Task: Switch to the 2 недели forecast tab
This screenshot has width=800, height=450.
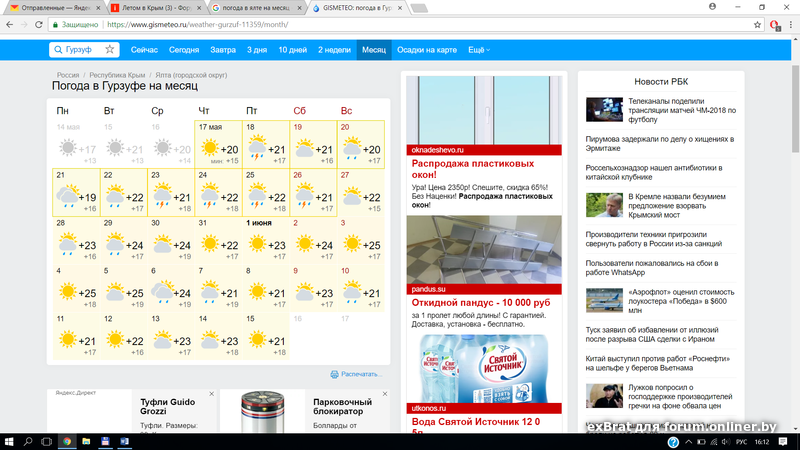Action: tap(334, 50)
